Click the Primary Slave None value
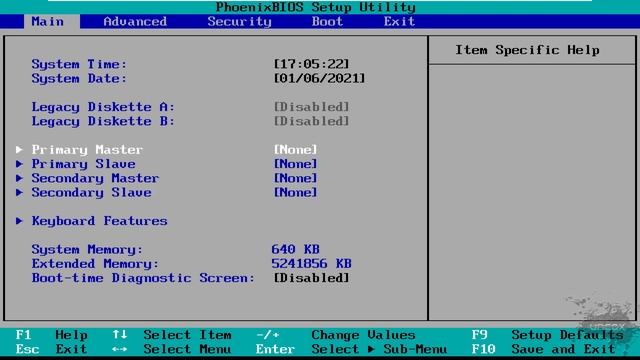 (x=296, y=164)
